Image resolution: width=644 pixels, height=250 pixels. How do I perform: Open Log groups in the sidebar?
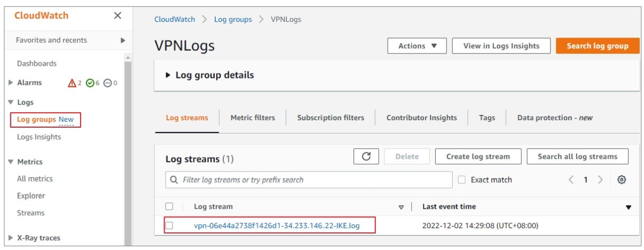[x=36, y=119]
